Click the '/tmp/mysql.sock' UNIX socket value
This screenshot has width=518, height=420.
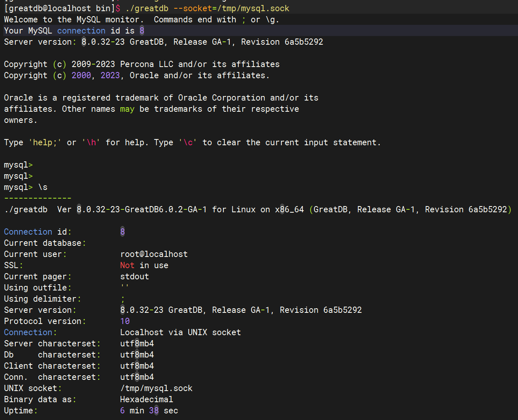[x=156, y=388]
